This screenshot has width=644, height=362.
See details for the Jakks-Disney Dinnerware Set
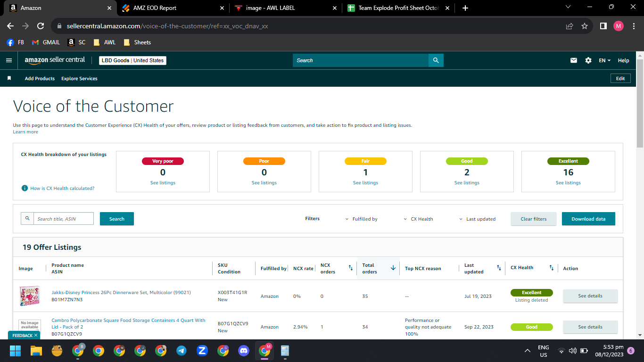pyautogui.click(x=590, y=296)
